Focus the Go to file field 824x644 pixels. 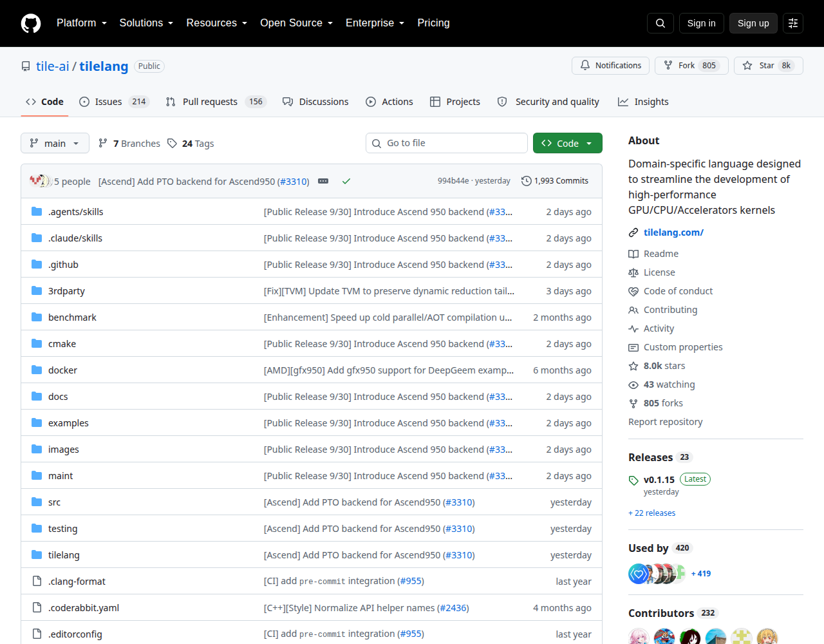coord(447,143)
